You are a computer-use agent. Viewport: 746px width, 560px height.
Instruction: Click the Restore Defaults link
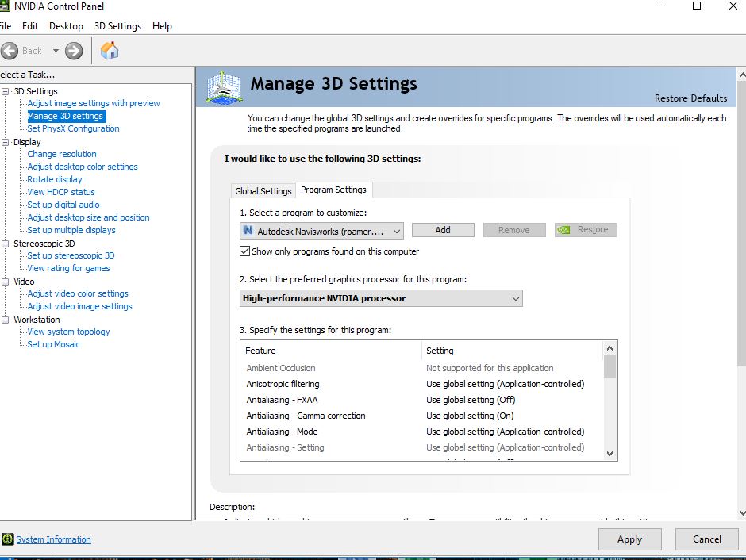coord(690,98)
